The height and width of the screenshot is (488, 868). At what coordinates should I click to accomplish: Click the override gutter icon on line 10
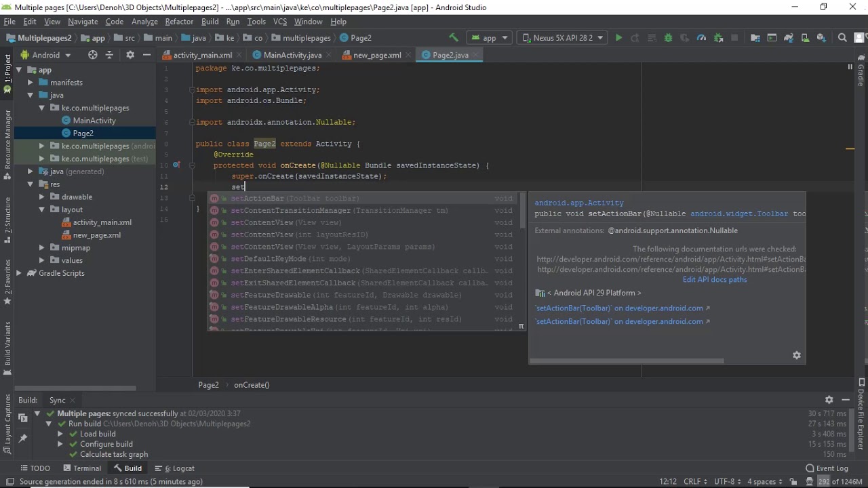pyautogui.click(x=176, y=165)
